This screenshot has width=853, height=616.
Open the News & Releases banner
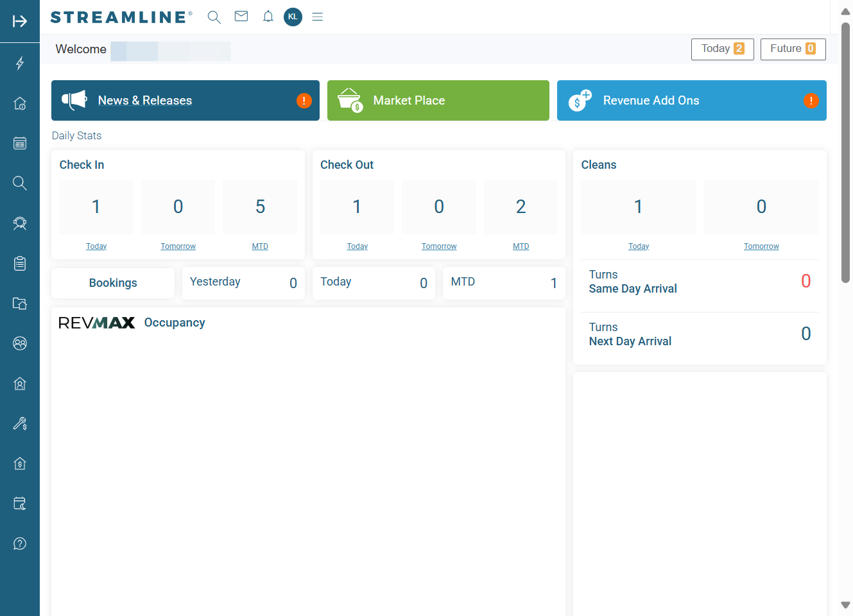coord(185,100)
